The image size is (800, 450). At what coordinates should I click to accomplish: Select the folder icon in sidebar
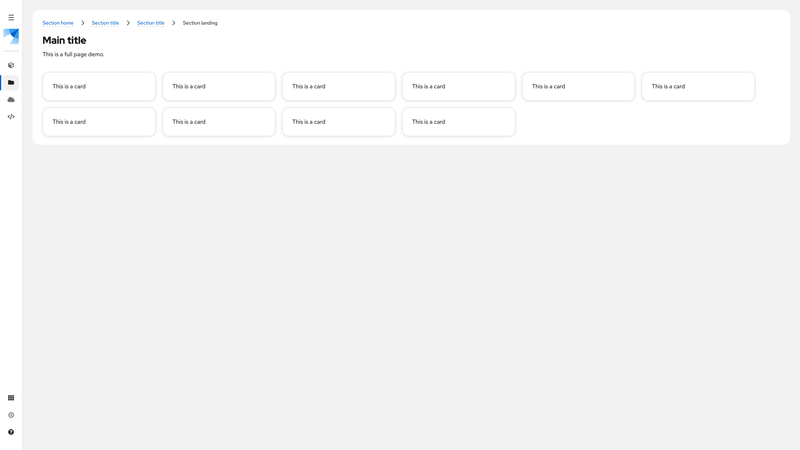(x=11, y=83)
